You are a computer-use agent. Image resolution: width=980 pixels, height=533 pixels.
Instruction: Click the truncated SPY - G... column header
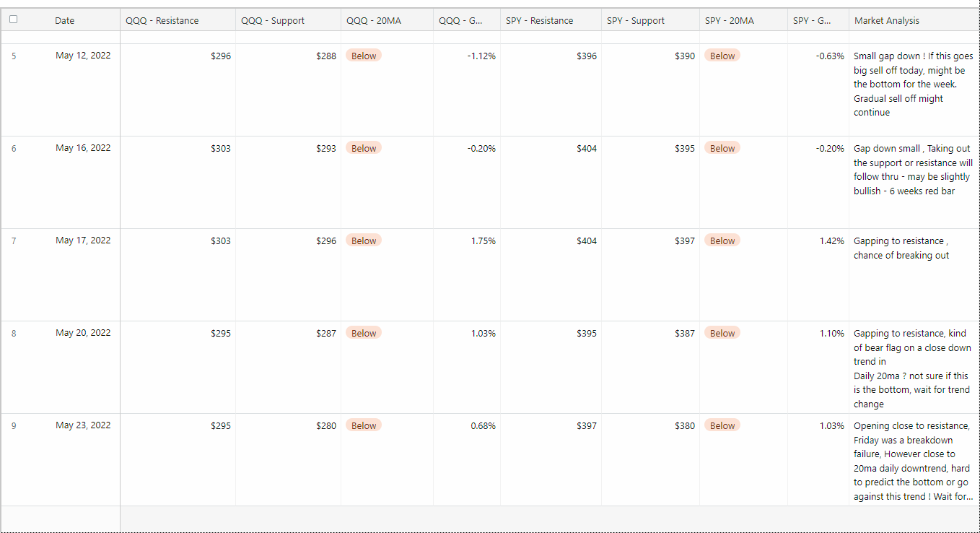pyautogui.click(x=812, y=21)
